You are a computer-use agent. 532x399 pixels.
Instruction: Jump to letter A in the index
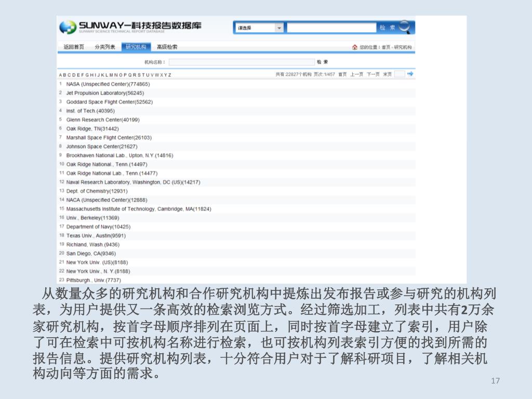click(60, 75)
